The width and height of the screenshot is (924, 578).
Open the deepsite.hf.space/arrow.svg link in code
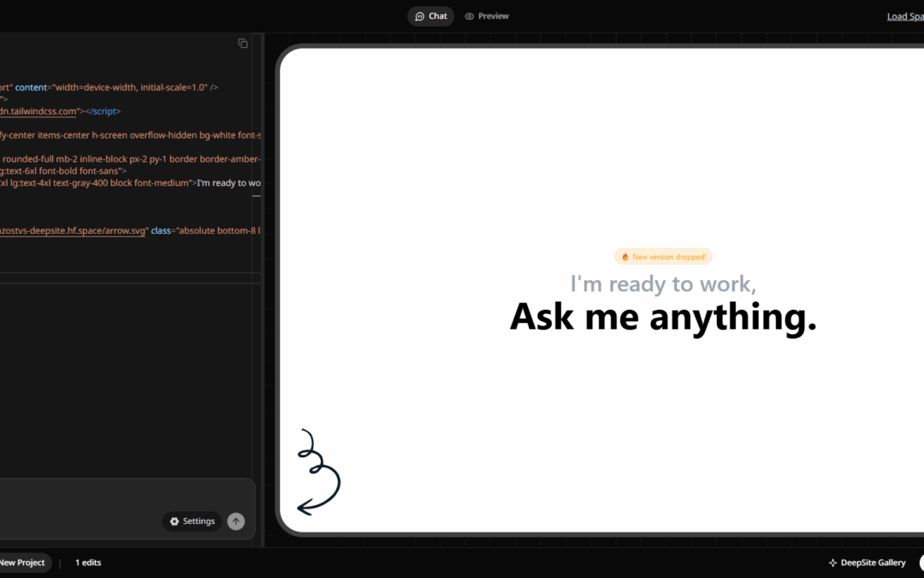73,230
